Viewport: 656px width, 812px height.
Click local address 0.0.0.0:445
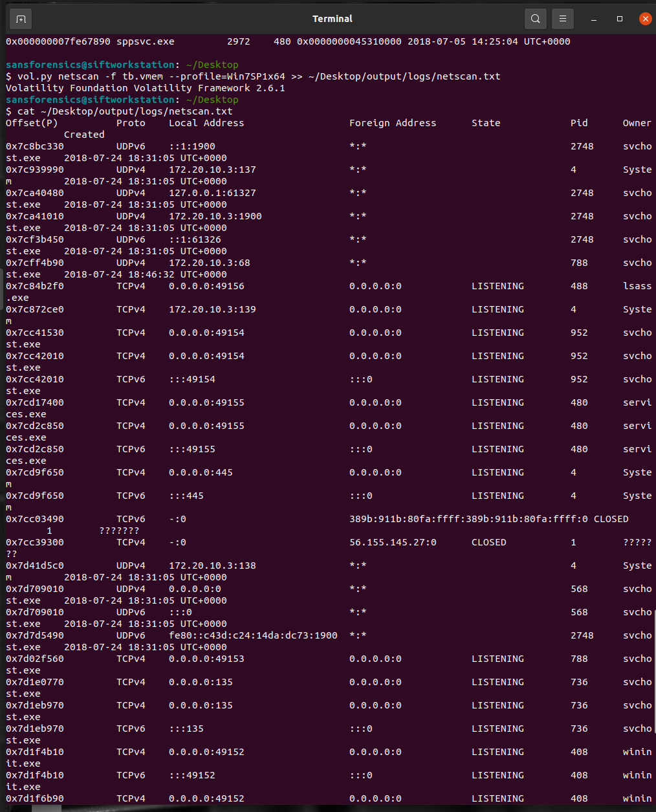(201, 472)
